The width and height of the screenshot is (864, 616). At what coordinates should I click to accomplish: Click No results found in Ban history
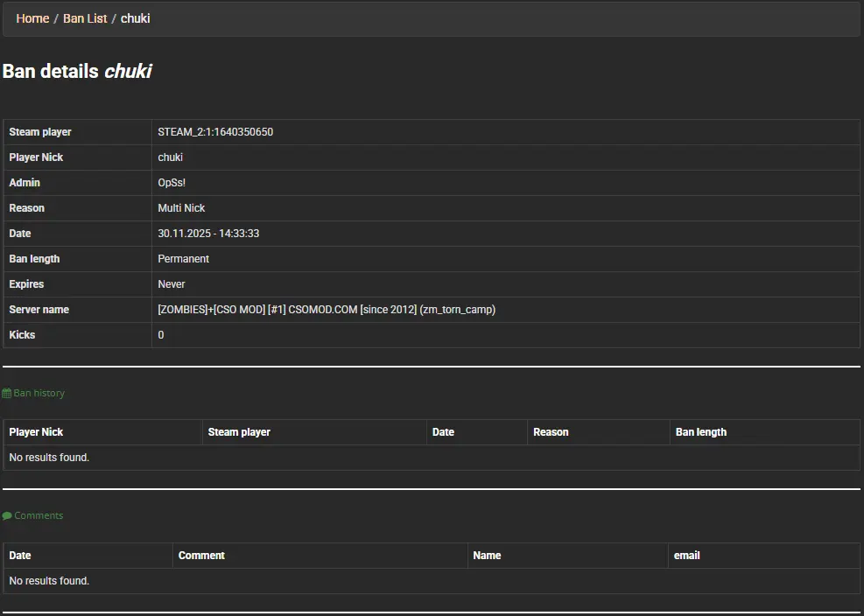[49, 458]
